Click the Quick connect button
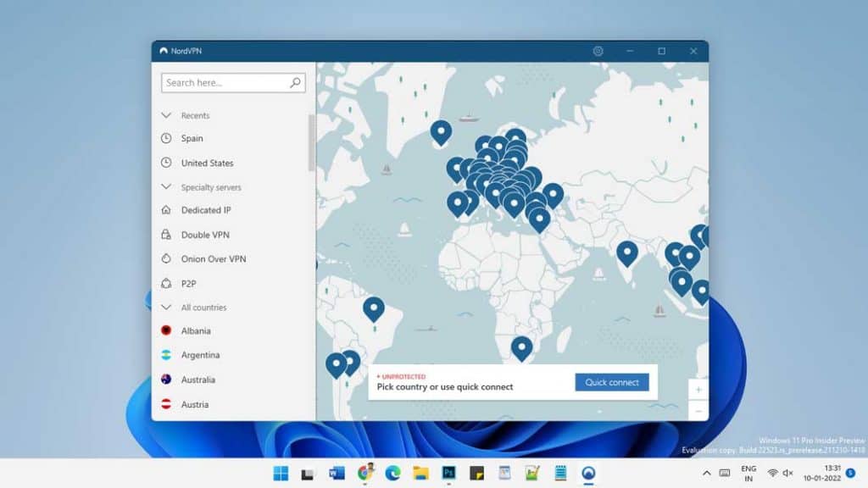The width and height of the screenshot is (868, 488). (x=611, y=382)
